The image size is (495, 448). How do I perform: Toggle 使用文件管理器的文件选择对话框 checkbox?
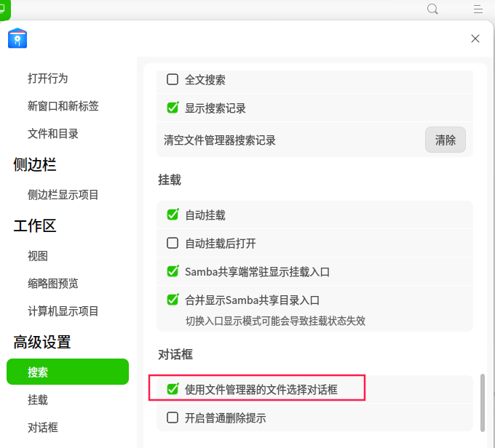[x=173, y=389]
